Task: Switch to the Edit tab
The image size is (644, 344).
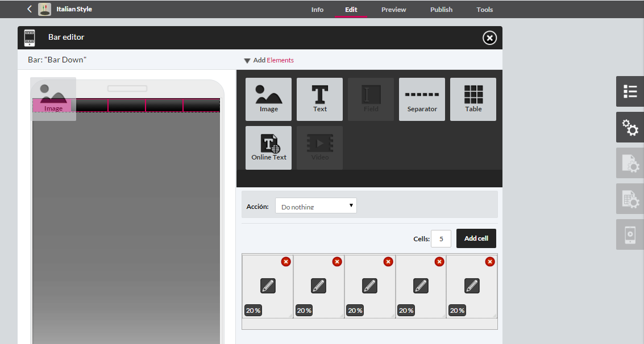Action: click(351, 10)
